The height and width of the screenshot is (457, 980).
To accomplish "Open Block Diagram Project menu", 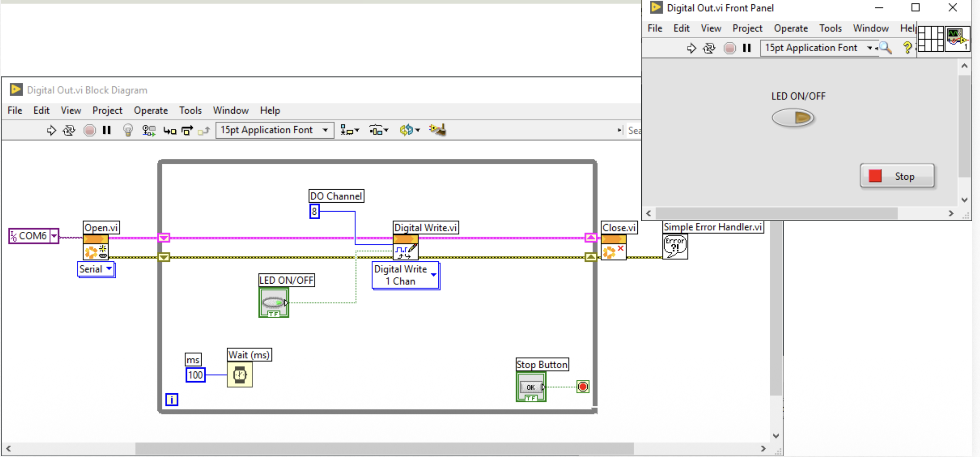I will pos(107,110).
